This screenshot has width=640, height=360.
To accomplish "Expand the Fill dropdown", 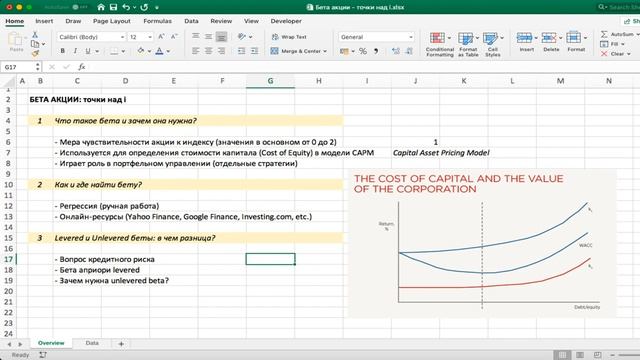I will tap(623, 44).
